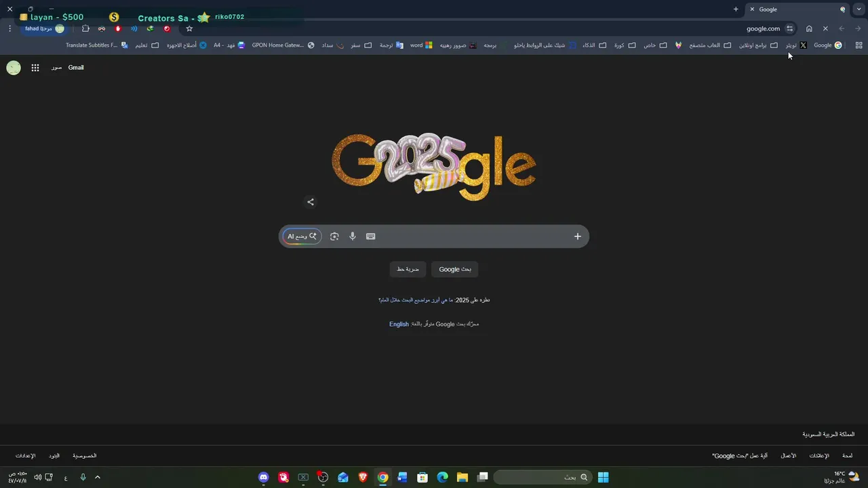Open the البنود terms footer link
The height and width of the screenshot is (488, 868).
[54, 455]
